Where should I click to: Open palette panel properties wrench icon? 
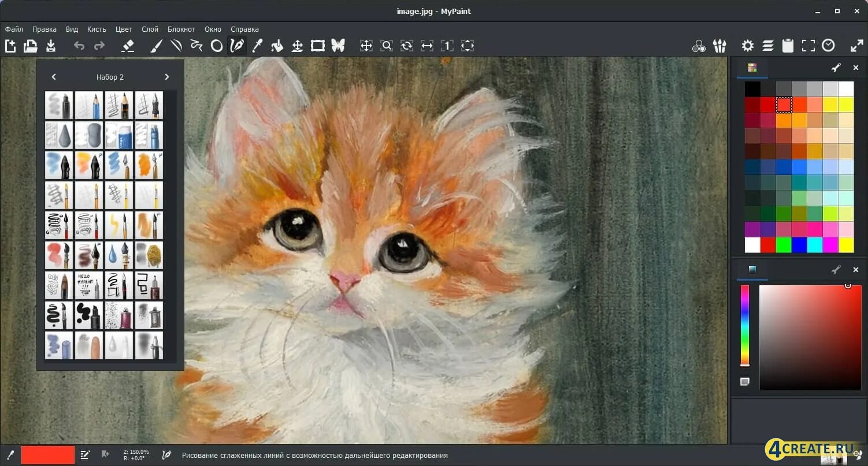coord(836,68)
